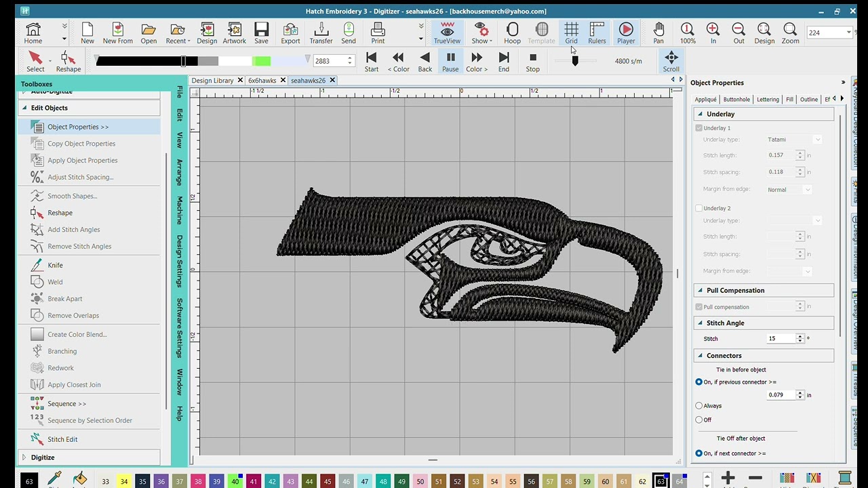Open Stitch Edit tool
The width and height of the screenshot is (868, 488).
(x=62, y=439)
